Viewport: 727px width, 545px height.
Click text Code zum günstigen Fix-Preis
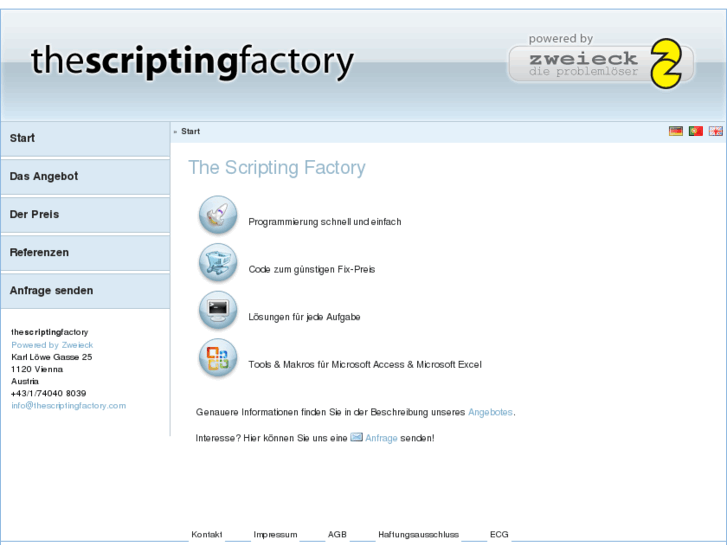(x=312, y=269)
